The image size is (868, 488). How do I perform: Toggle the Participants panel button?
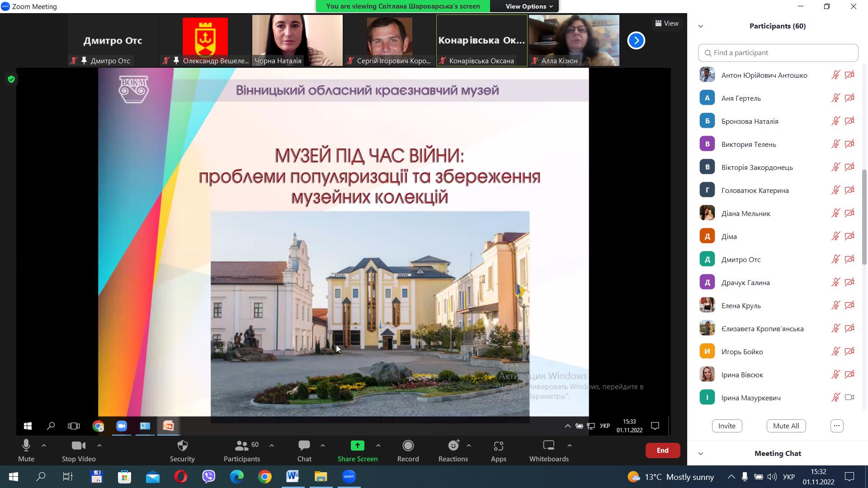[x=242, y=446]
